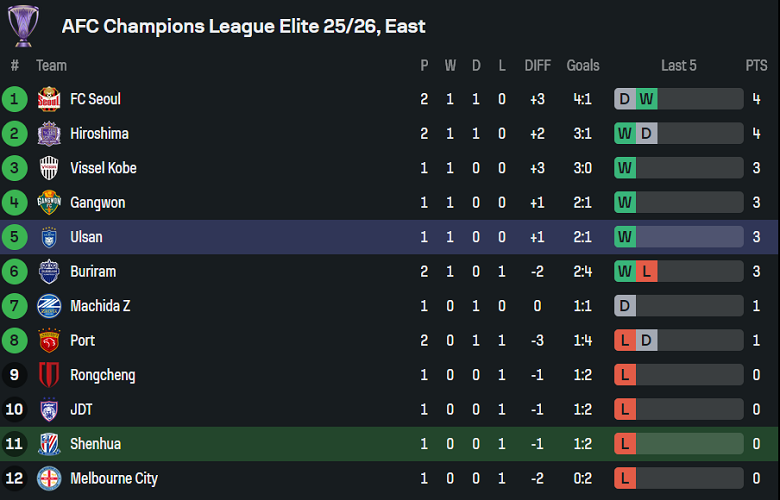Click the Melbourne City club crest
Viewport: 780px width, 500px height.
pyautogui.click(x=49, y=479)
